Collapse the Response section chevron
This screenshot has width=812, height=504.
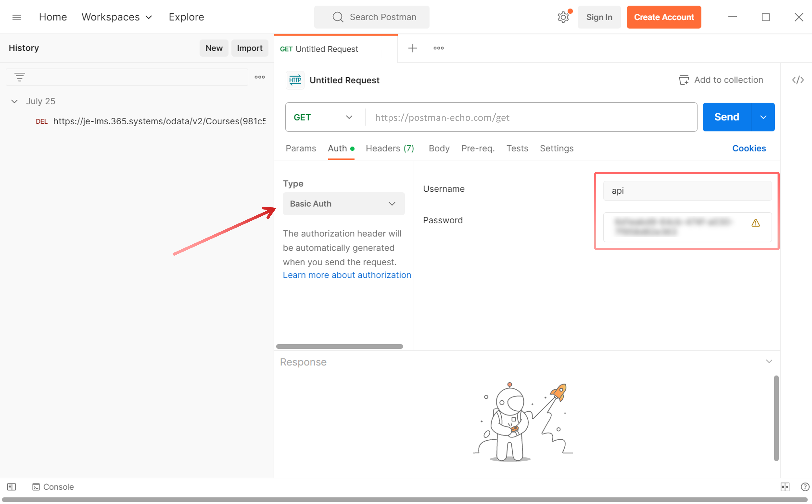tap(769, 361)
